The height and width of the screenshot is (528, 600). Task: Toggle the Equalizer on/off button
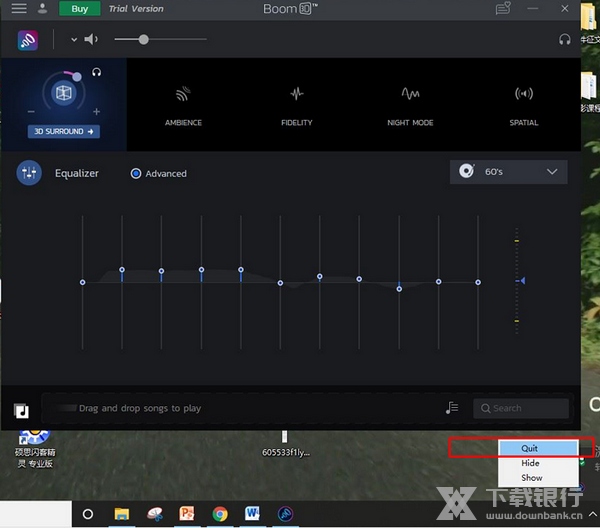pos(29,173)
